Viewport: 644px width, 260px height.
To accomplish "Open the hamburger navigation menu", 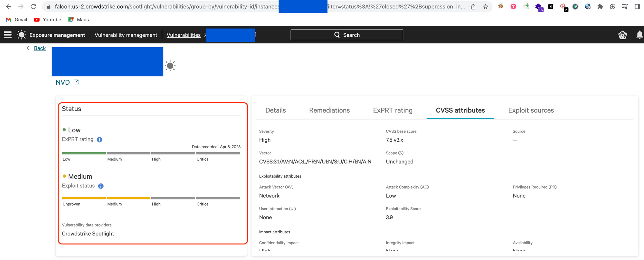I will tap(8, 35).
